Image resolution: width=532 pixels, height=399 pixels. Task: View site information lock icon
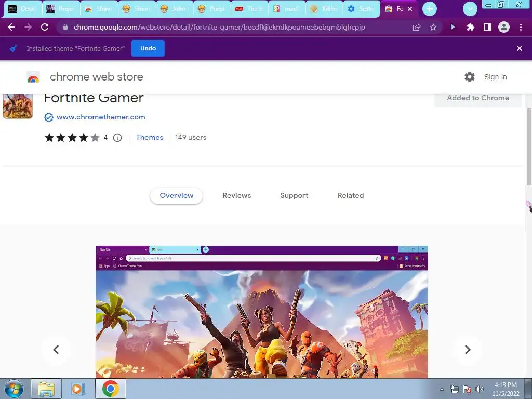[65, 27]
